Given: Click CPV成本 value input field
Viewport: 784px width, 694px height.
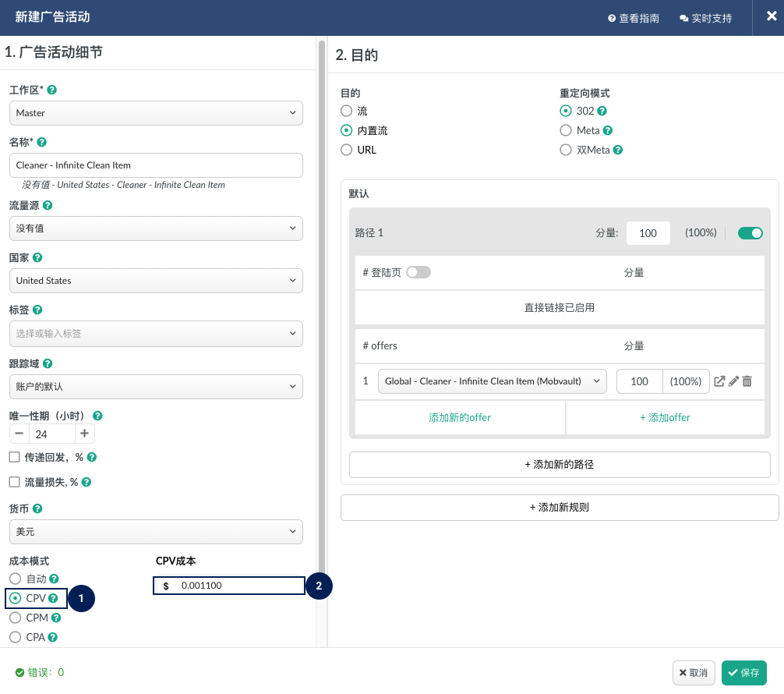Looking at the screenshot, I should pyautogui.click(x=229, y=586).
